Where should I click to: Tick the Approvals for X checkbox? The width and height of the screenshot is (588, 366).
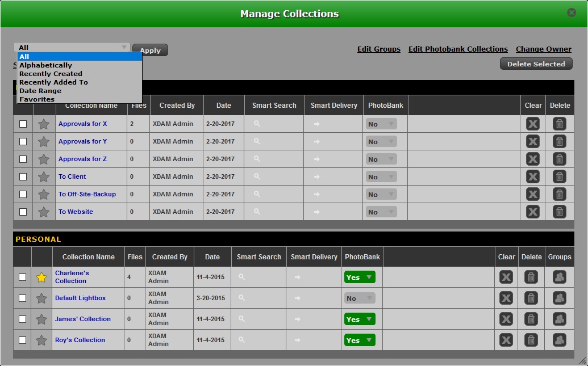pyautogui.click(x=23, y=124)
